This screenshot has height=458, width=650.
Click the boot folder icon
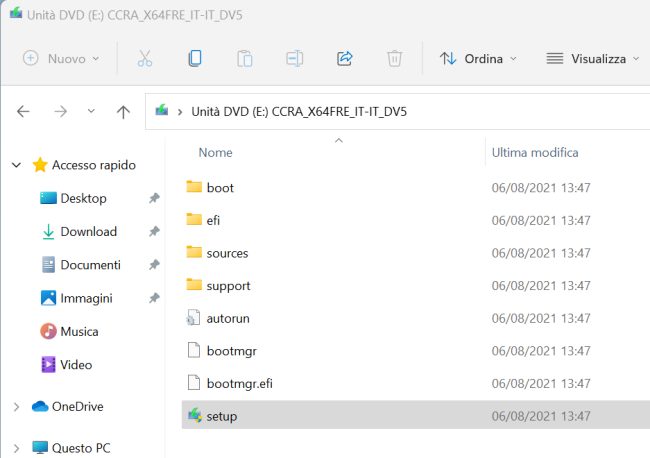click(x=194, y=187)
